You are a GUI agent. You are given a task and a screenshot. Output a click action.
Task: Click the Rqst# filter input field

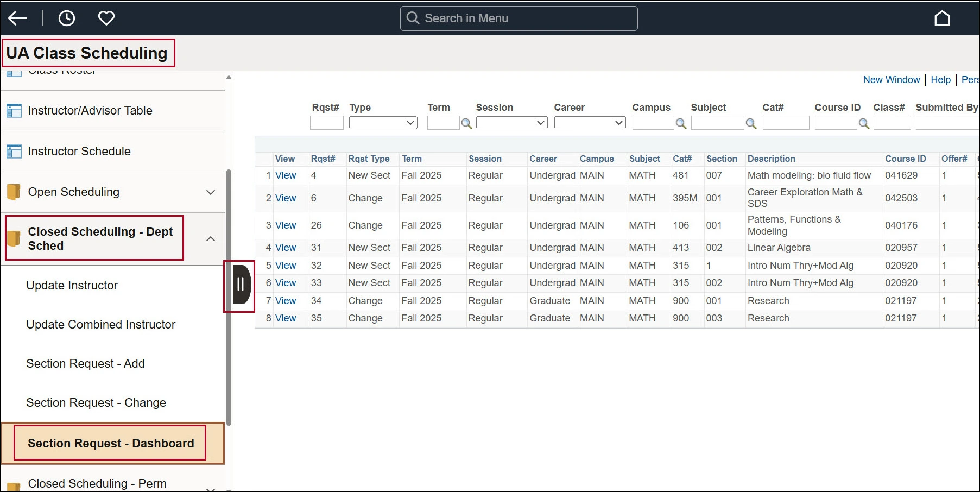click(327, 123)
